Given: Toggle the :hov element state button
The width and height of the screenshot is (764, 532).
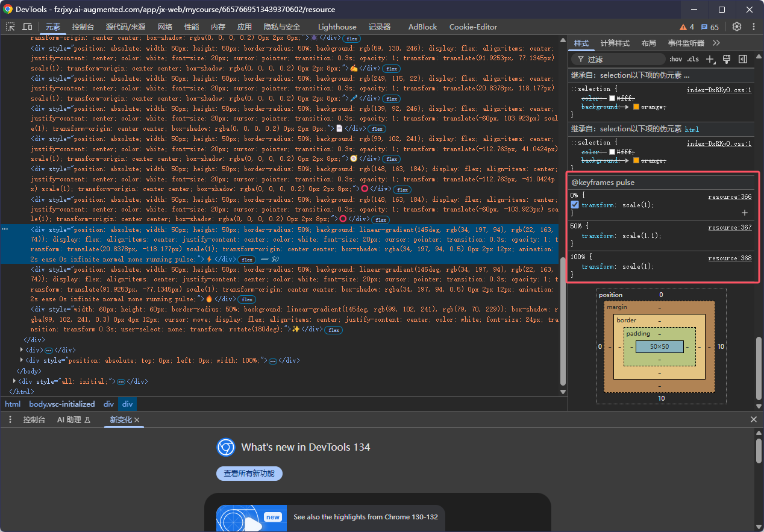Looking at the screenshot, I should tap(675, 59).
